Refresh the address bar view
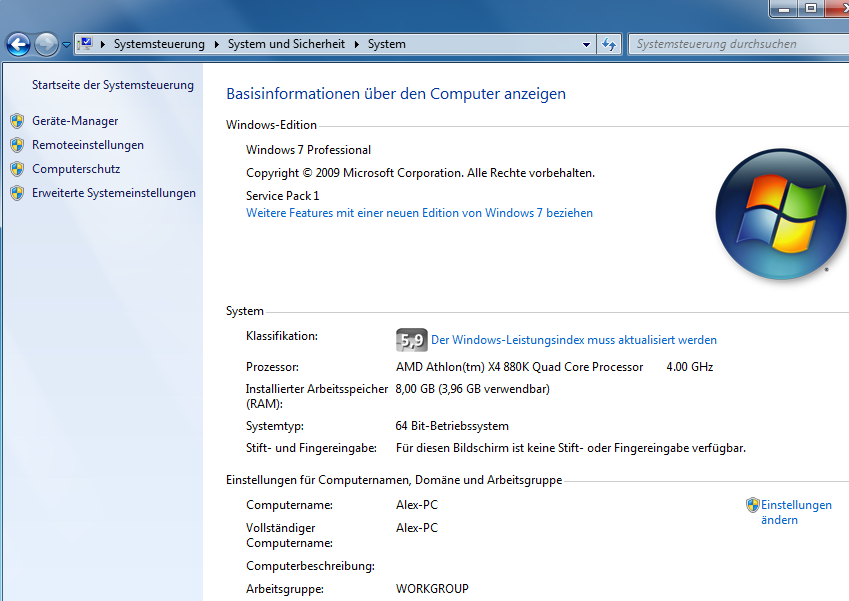This screenshot has height=601, width=849. pos(609,44)
